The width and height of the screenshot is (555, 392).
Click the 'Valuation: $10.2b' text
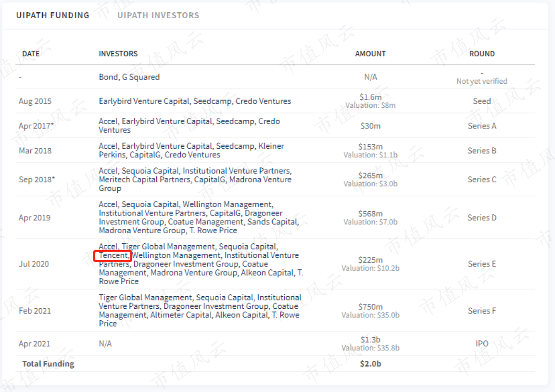pyautogui.click(x=370, y=268)
